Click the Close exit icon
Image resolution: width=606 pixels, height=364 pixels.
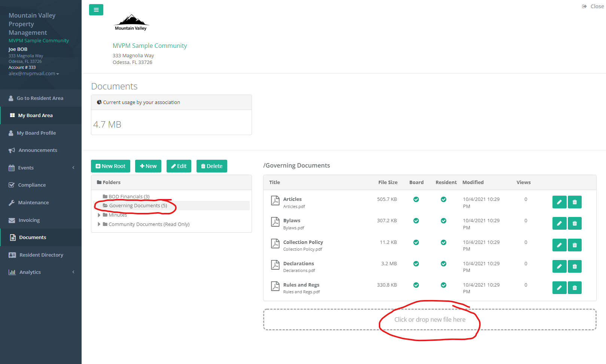click(x=584, y=6)
